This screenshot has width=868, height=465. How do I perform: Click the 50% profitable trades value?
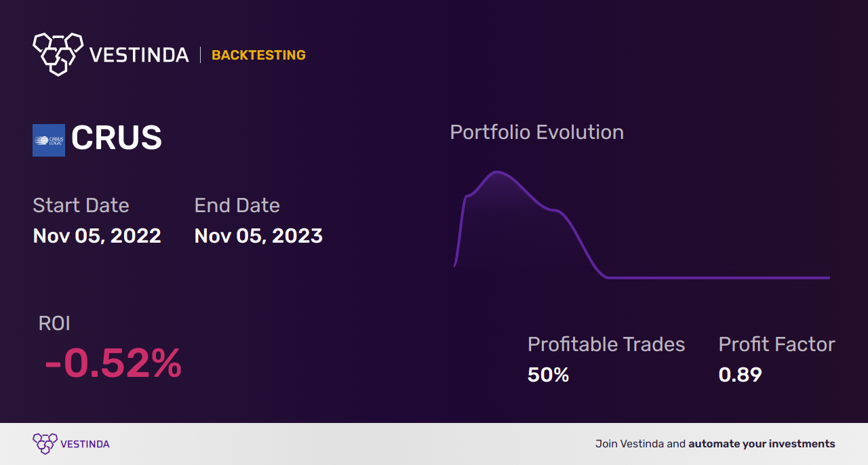[x=548, y=375]
